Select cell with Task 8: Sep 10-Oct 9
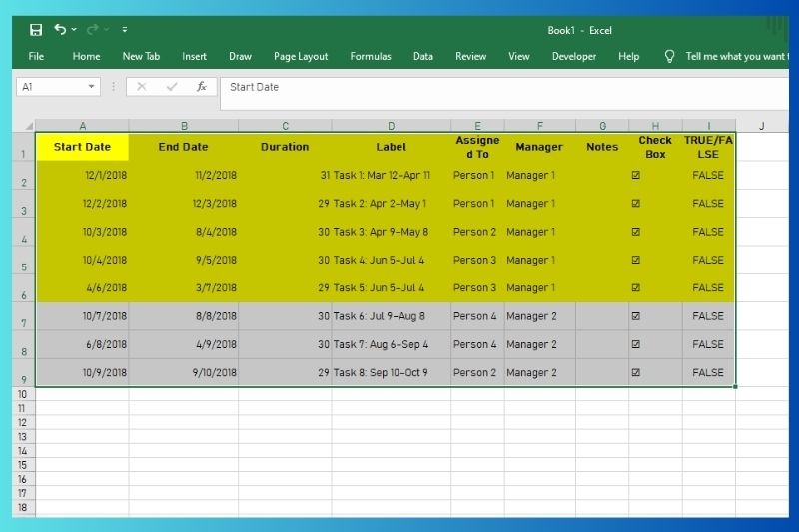 [x=392, y=373]
